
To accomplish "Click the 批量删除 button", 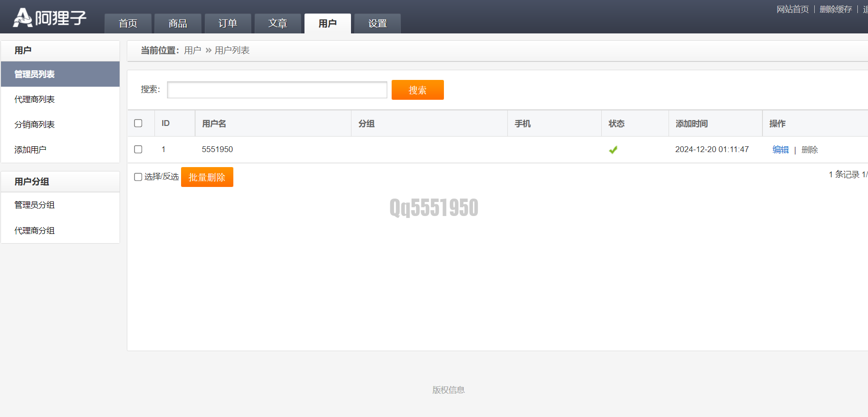I will [x=207, y=177].
